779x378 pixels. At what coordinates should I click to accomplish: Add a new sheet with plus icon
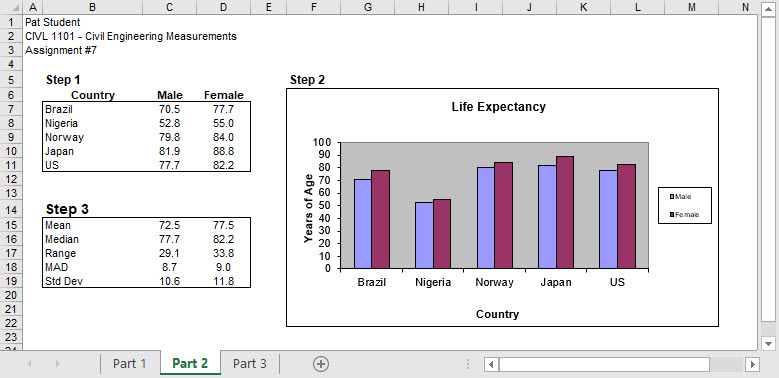320,364
